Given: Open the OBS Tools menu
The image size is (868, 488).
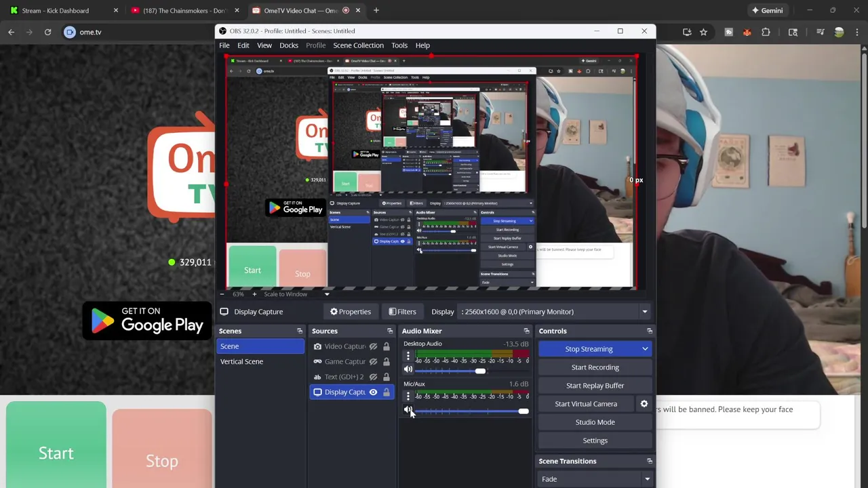Looking at the screenshot, I should 399,45.
